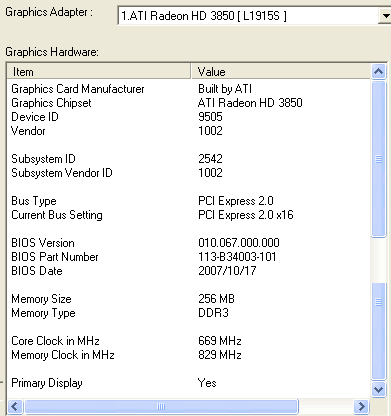Select the Vendor row label
The image size is (391, 416).
coord(28,131)
